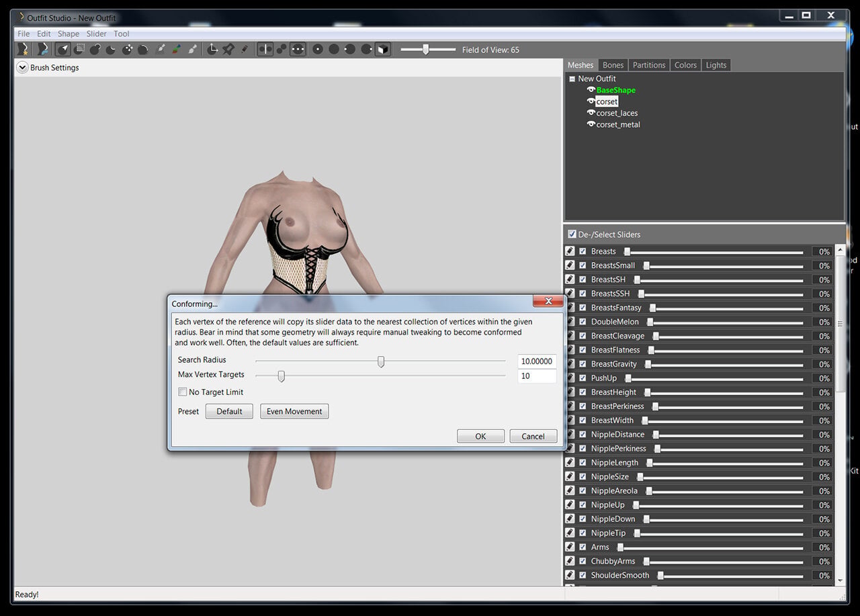Click the Even Movement preset button
The height and width of the screenshot is (616, 860).
(294, 411)
